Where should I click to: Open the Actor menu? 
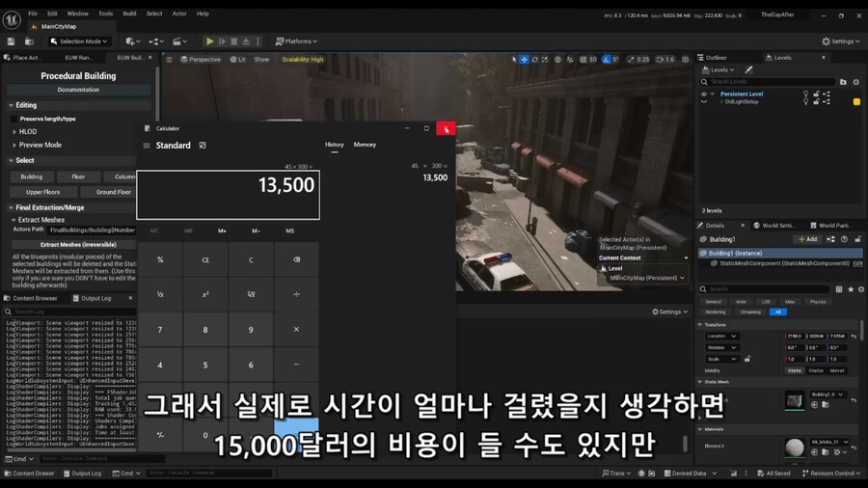(x=179, y=14)
